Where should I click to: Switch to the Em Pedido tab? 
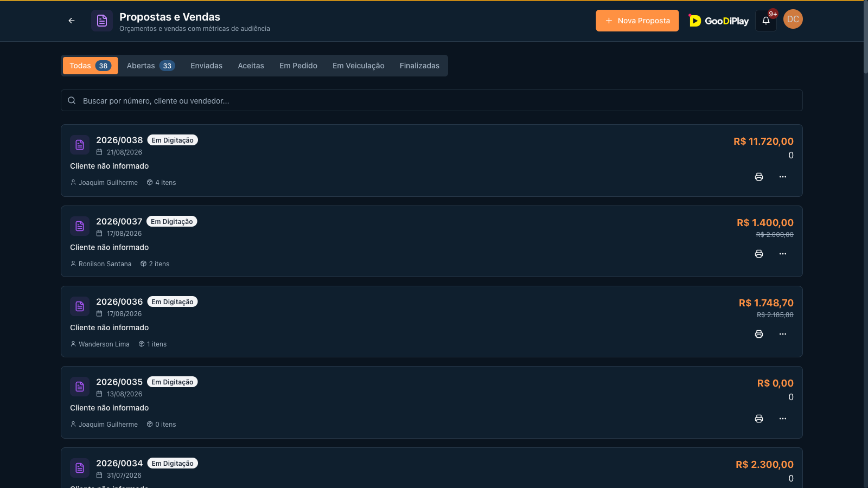tap(298, 66)
